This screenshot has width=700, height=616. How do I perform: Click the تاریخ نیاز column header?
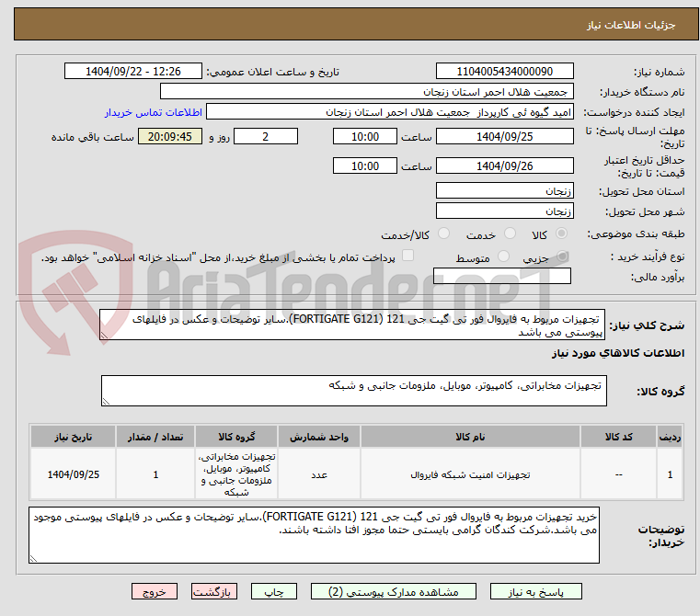click(74, 437)
